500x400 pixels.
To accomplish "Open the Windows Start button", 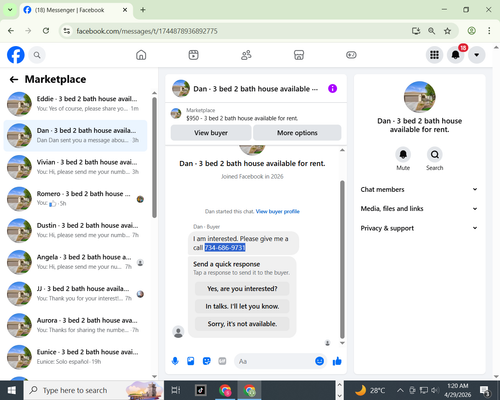I will pyautogui.click(x=12, y=390).
